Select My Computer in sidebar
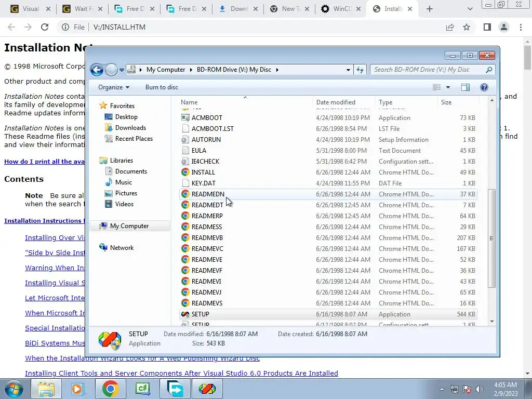Image resolution: width=532 pixels, height=399 pixels. tap(129, 226)
